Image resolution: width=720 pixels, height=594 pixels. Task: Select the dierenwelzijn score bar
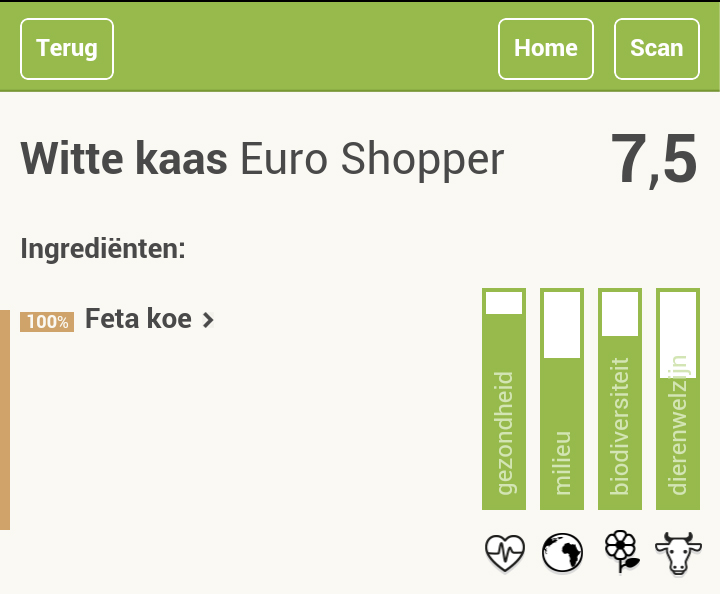point(678,399)
